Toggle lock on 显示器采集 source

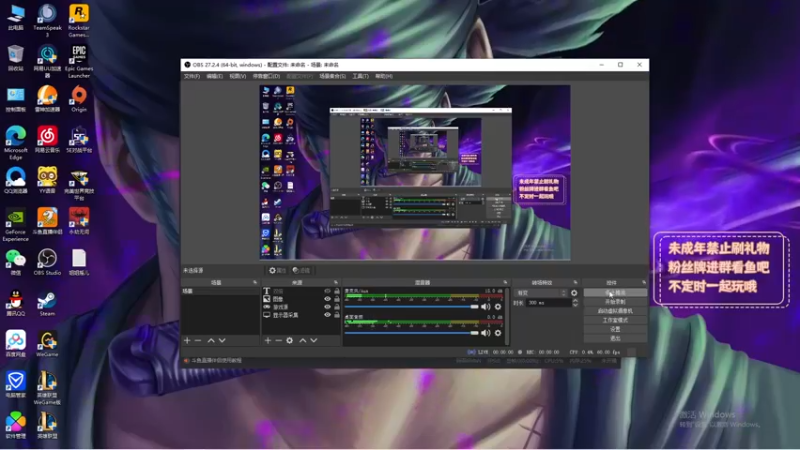[337, 315]
